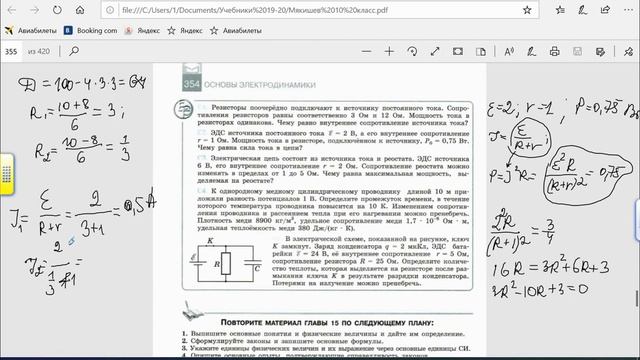Viewport: 640px width, 360px height.
Task: Open the starred Яндекс bookmark
Action: pos(185,31)
